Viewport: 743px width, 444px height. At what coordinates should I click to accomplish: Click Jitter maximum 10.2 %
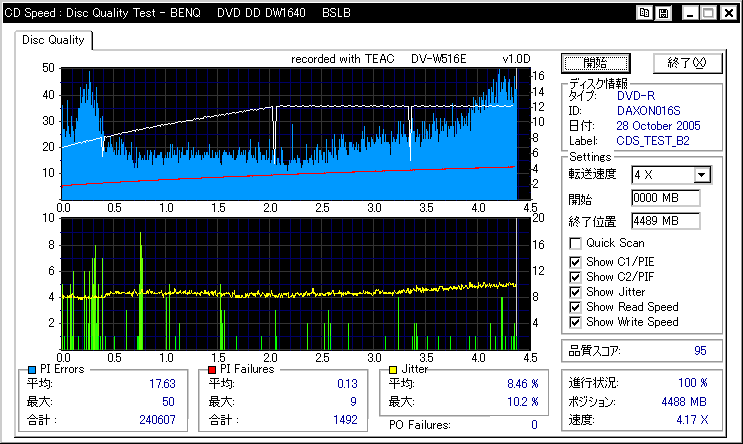click(x=523, y=402)
